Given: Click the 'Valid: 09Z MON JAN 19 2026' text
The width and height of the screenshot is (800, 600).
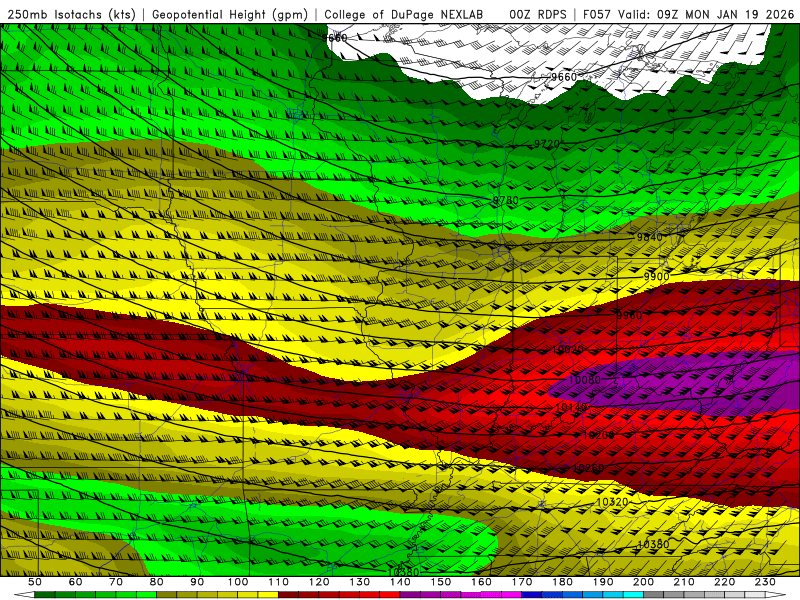Looking at the screenshot, I should (706, 15).
